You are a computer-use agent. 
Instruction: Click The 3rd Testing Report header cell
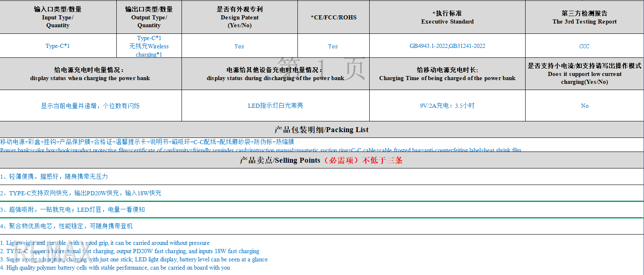[x=584, y=17]
